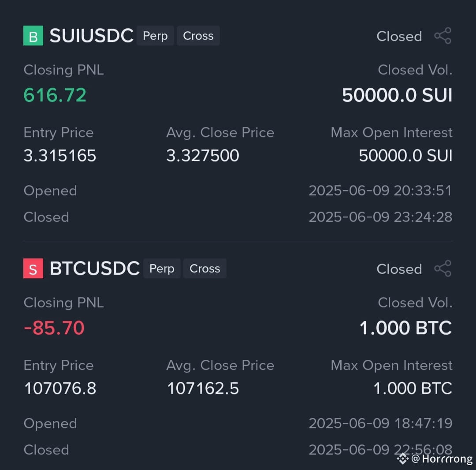The width and height of the screenshot is (476, 470).
Task: Select the Perp tag beside BTCUSDC
Action: point(162,269)
